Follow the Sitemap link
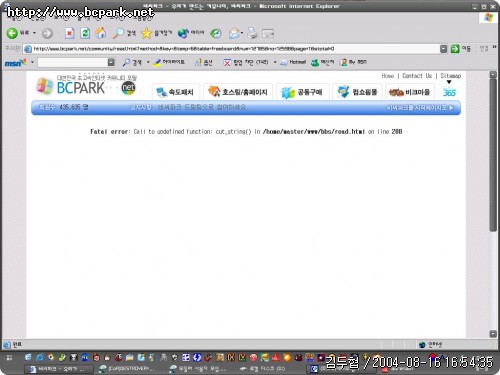Screen dimensions: 500x375 point(451,76)
